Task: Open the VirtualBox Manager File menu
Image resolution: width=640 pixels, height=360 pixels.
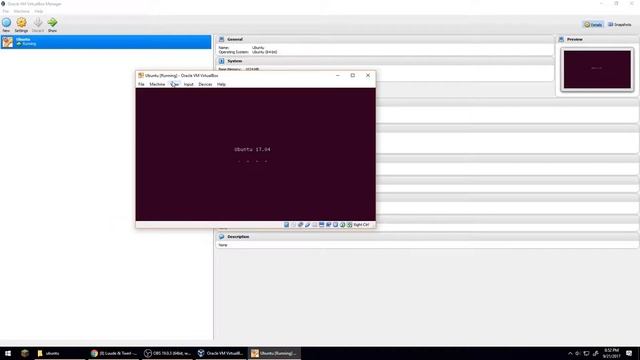Action: click(6, 11)
